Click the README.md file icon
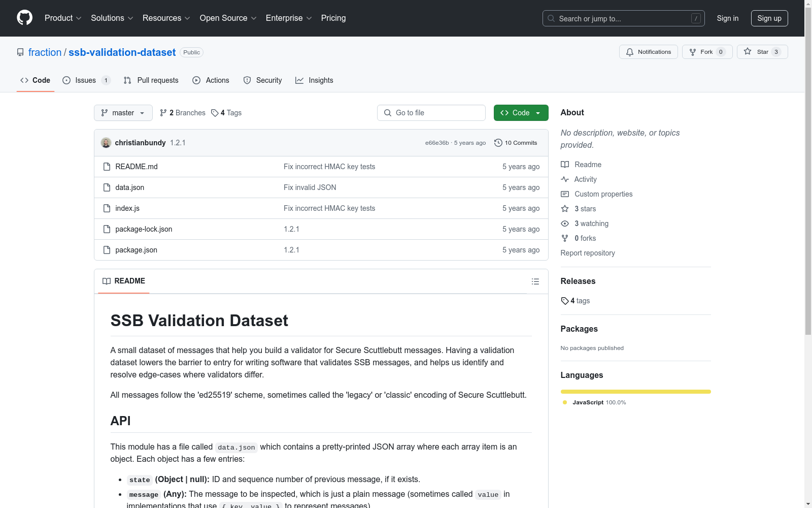This screenshot has height=508, width=812. coord(107,167)
